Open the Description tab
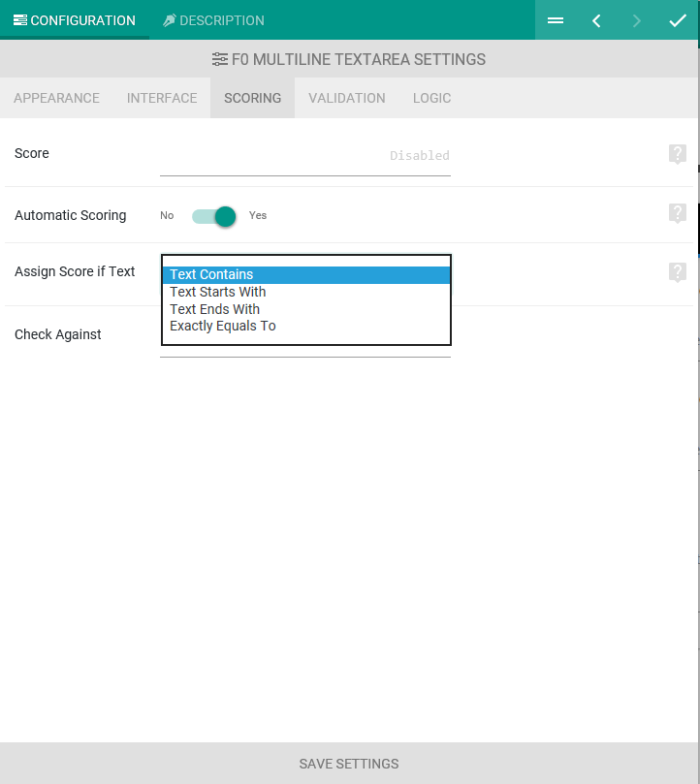 click(213, 20)
